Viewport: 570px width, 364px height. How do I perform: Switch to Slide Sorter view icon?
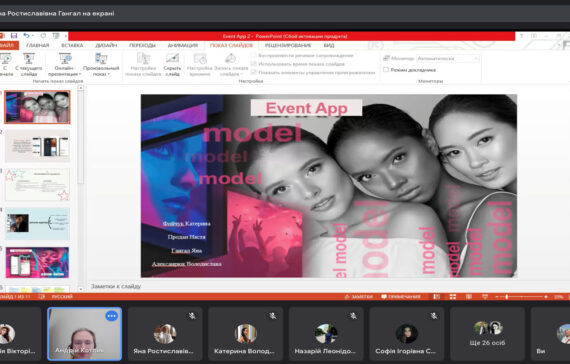(453, 297)
